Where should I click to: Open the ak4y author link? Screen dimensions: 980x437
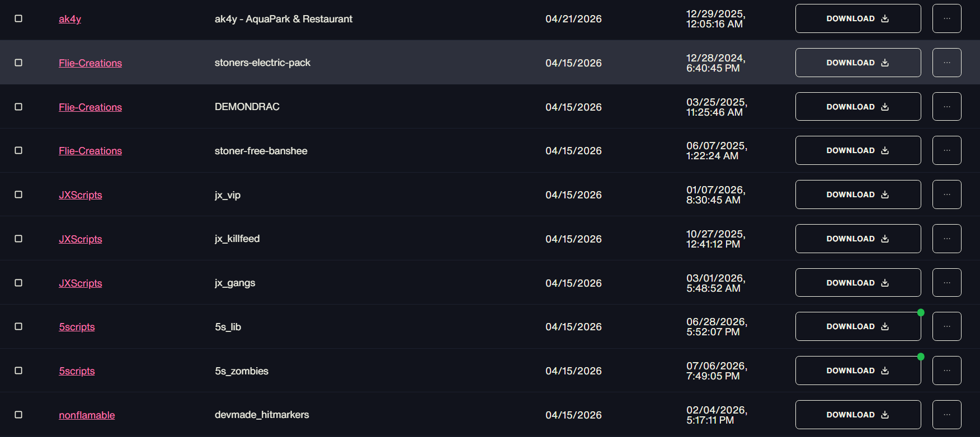(70, 19)
